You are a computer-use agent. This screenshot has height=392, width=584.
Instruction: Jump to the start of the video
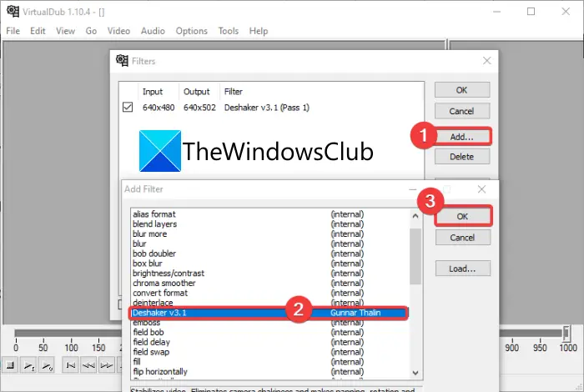[x=70, y=364]
